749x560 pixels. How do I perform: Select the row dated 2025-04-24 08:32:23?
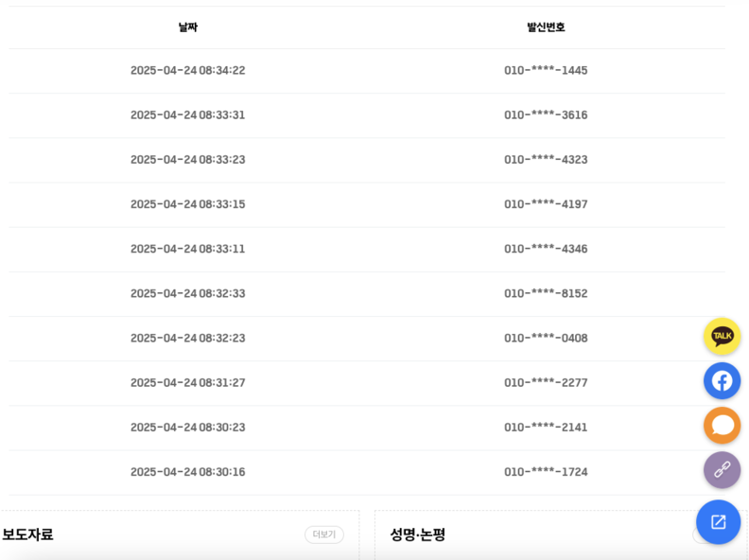point(187,338)
